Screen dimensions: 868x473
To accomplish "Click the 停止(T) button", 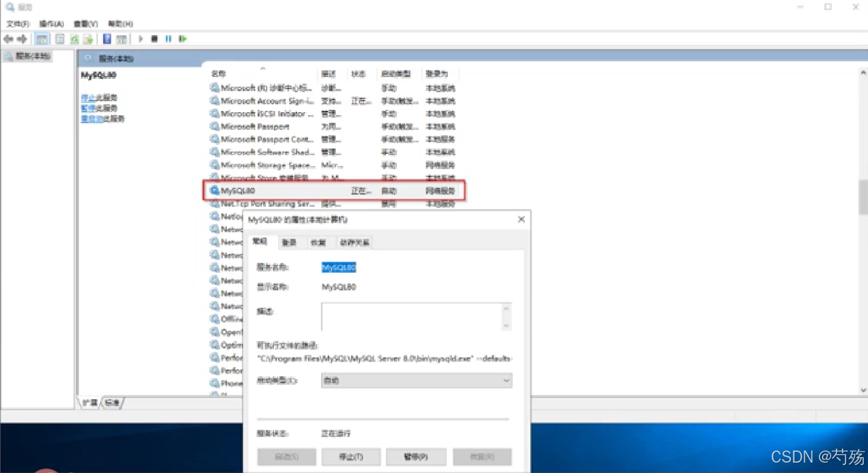I will (351, 457).
